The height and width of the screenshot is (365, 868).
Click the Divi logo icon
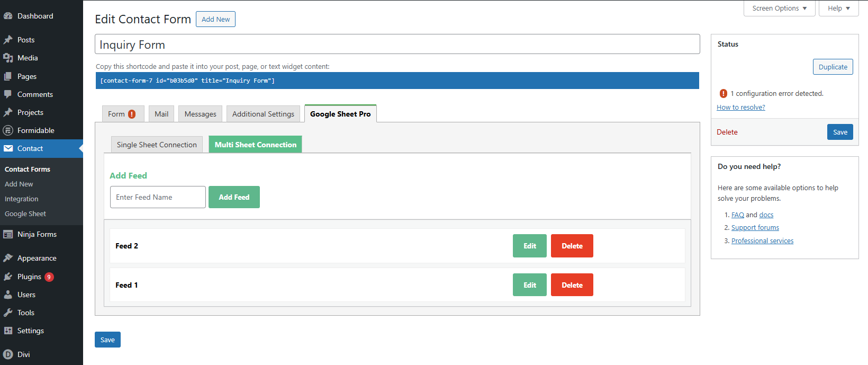(x=8, y=354)
